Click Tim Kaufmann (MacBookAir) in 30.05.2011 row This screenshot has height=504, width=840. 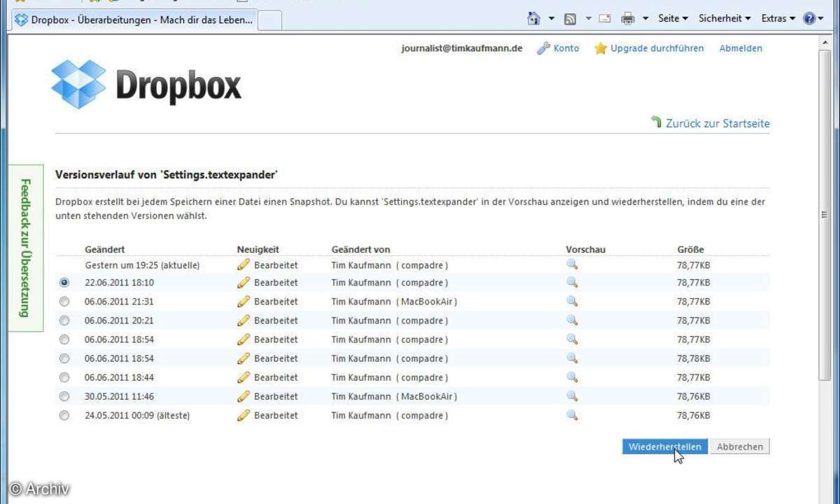tap(394, 396)
